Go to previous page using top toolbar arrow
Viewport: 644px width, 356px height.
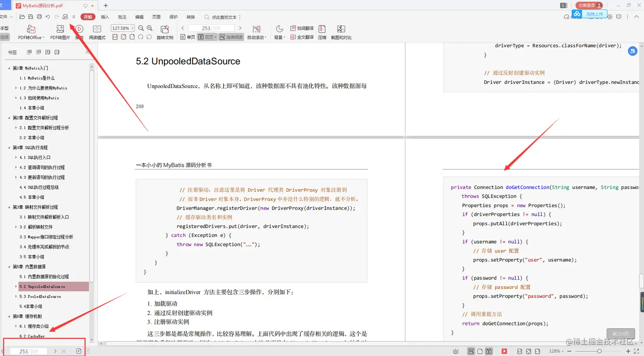point(183,28)
